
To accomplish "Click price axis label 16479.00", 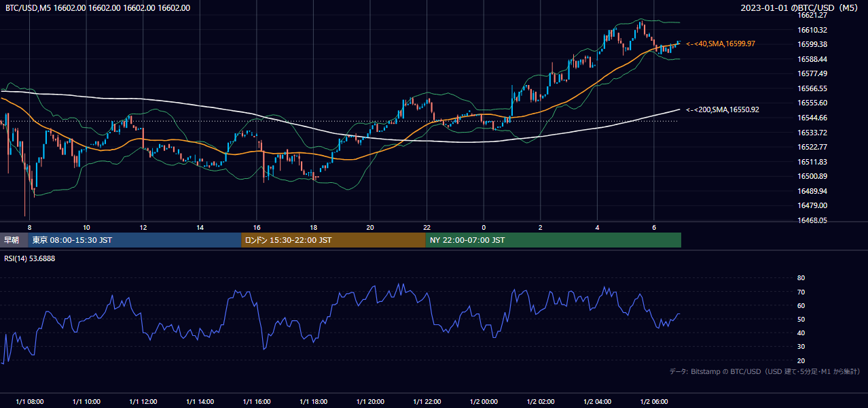I will [x=812, y=205].
